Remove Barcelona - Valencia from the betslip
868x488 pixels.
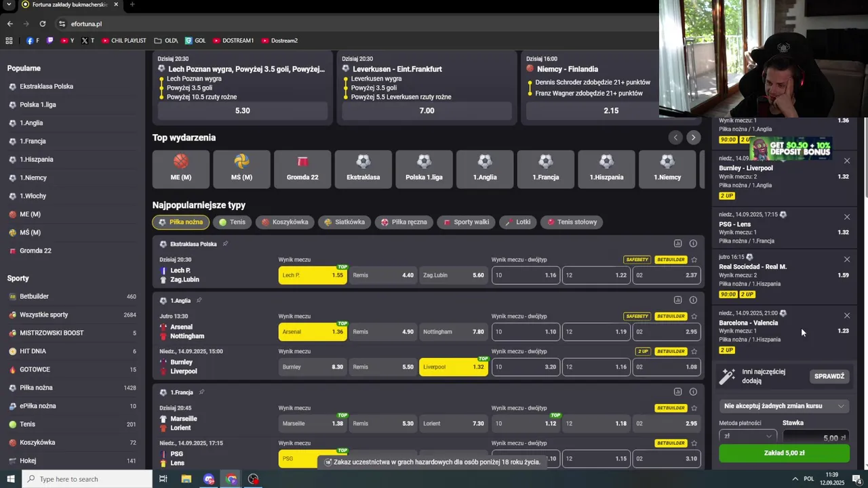pos(847,316)
